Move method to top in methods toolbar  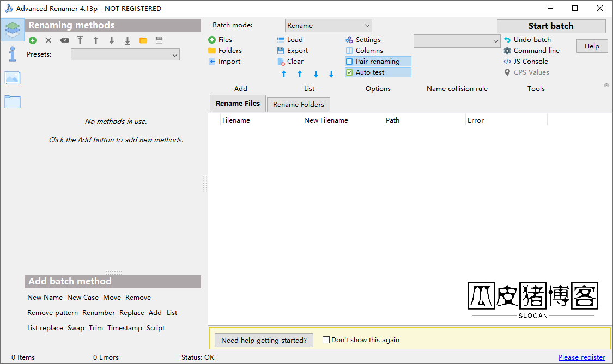pos(80,40)
